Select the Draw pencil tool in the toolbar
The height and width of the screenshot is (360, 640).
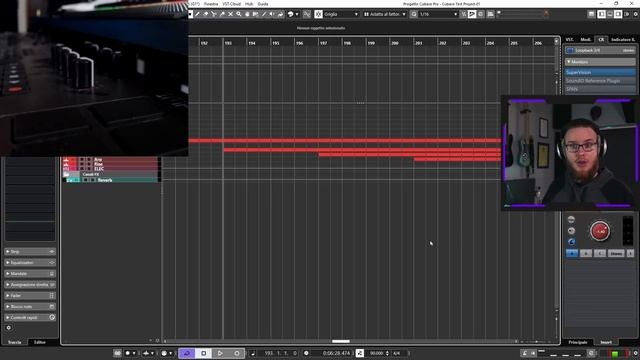coord(198,14)
